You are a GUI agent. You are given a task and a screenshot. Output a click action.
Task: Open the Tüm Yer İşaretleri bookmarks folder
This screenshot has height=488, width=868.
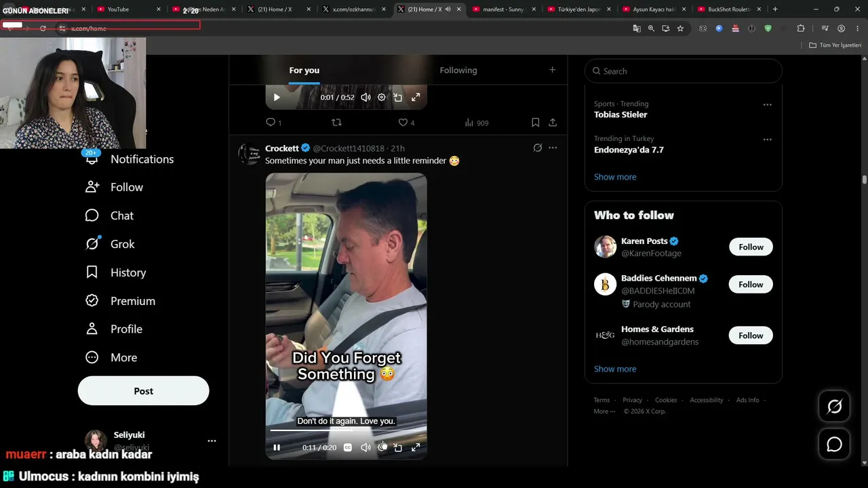tap(835, 45)
